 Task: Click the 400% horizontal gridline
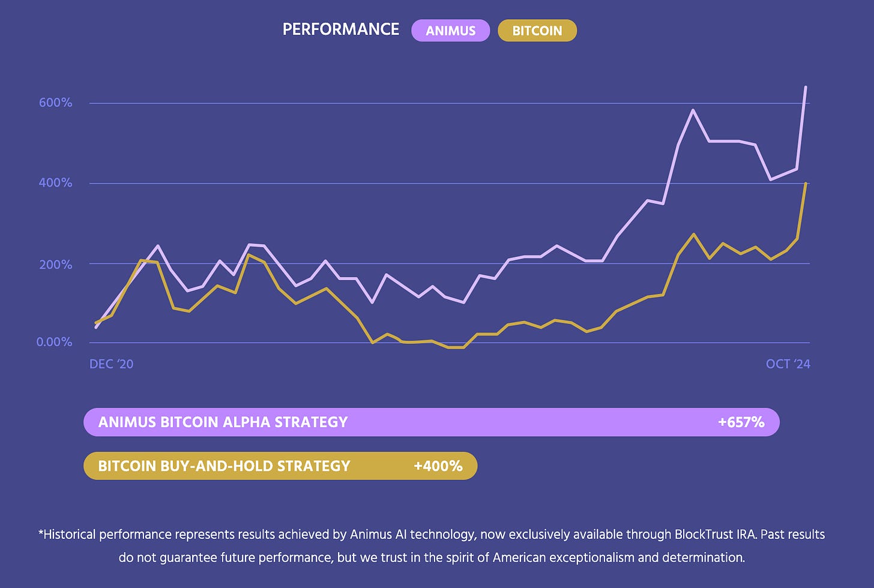(450, 183)
